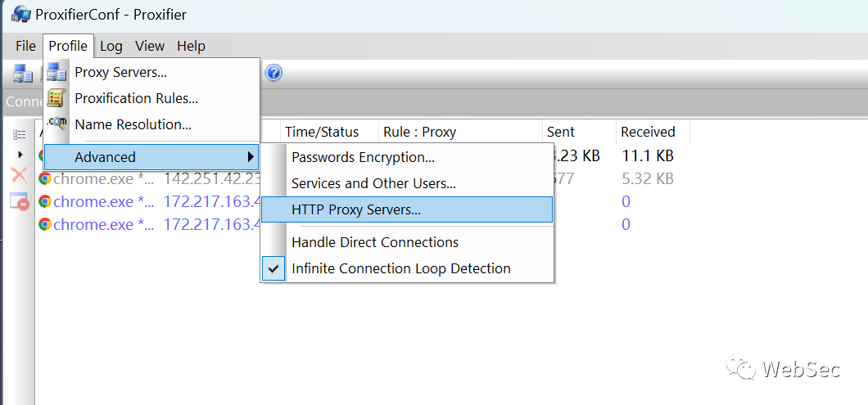Click the Proxifier app icon in title bar
This screenshot has width=868, height=405.
point(21,15)
